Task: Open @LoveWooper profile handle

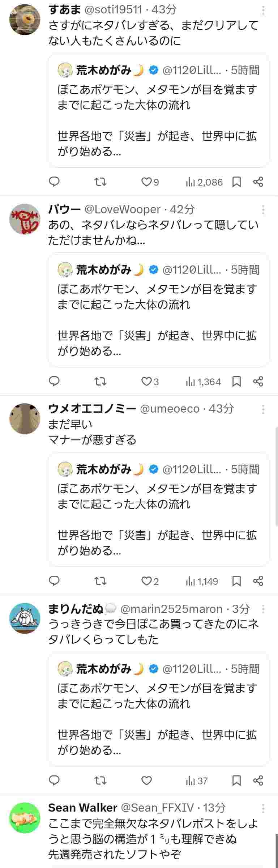Action: [x=122, y=209]
